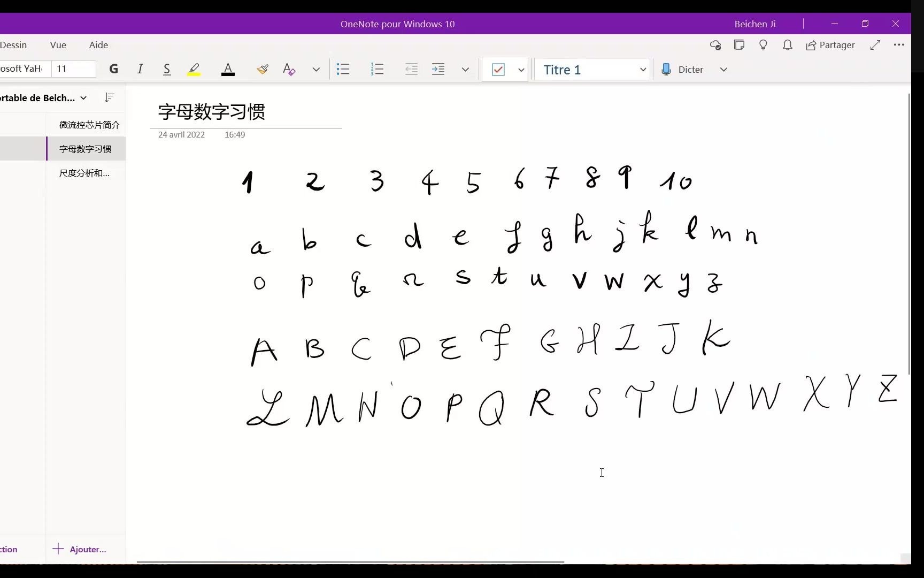
Task: Open the Titre 1 style dropdown
Action: tap(592, 70)
